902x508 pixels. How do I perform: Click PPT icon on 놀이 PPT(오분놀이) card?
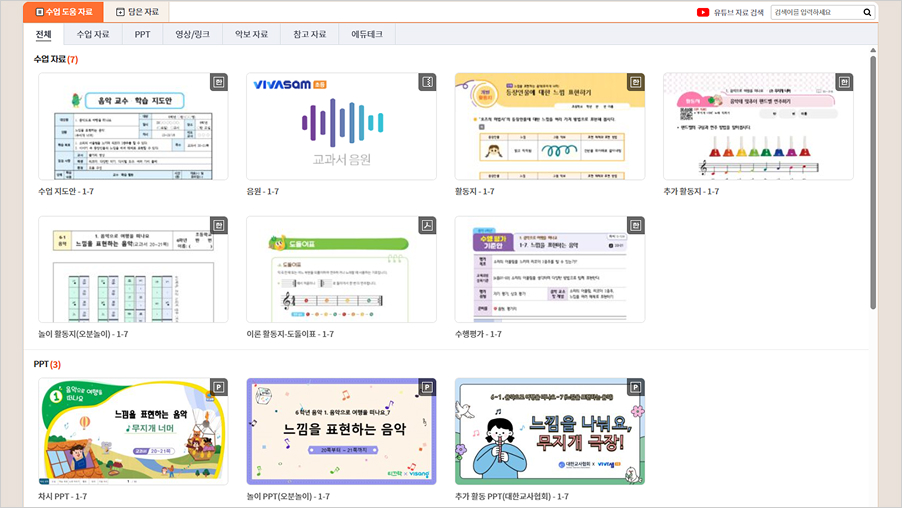427,387
